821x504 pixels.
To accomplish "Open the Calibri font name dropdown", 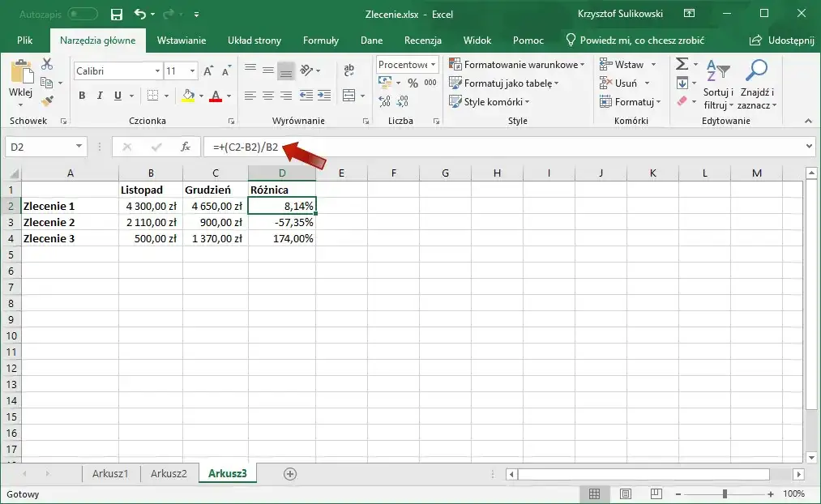I will pos(157,71).
